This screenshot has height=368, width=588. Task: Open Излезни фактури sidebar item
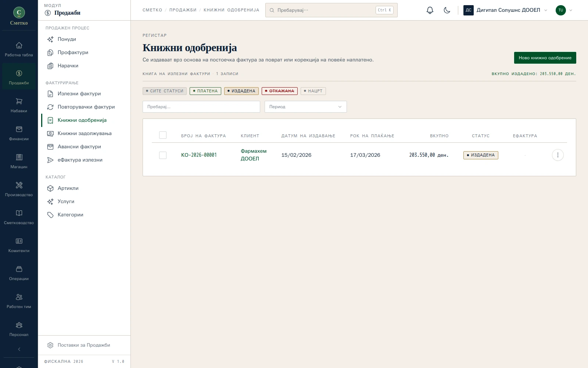coord(79,93)
